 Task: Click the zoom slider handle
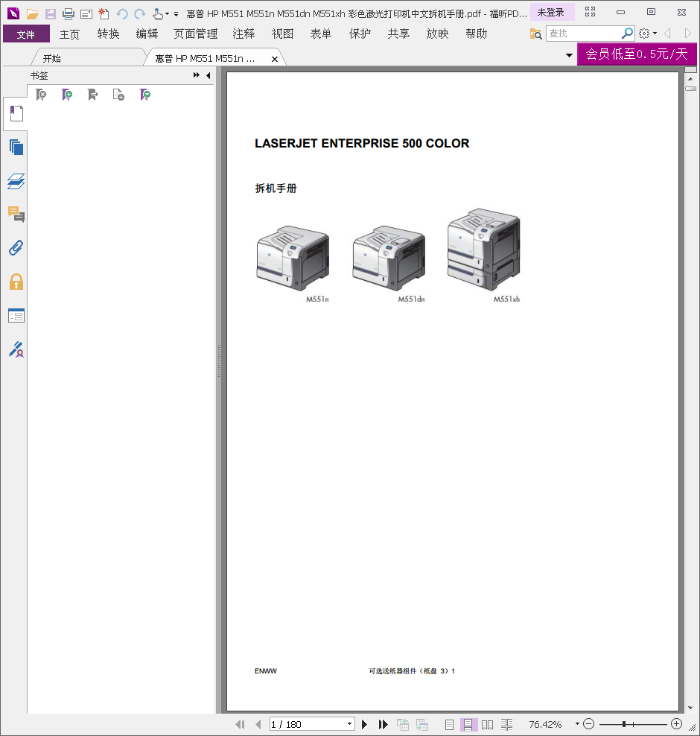pos(624,724)
